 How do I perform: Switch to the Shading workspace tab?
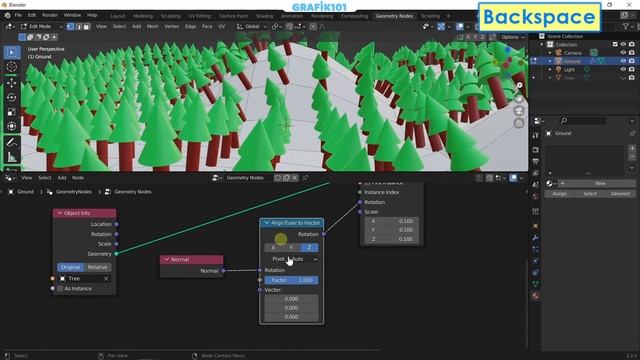click(x=264, y=16)
